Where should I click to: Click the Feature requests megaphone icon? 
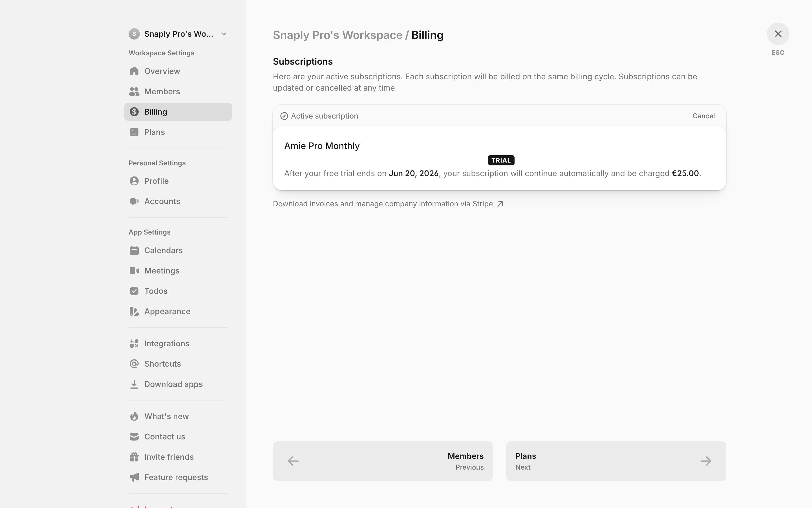(x=134, y=478)
